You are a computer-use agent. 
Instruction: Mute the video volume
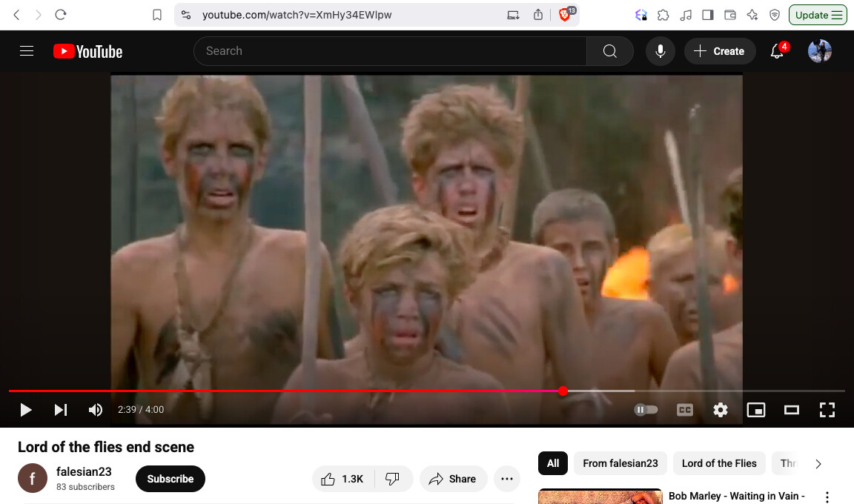(x=96, y=409)
